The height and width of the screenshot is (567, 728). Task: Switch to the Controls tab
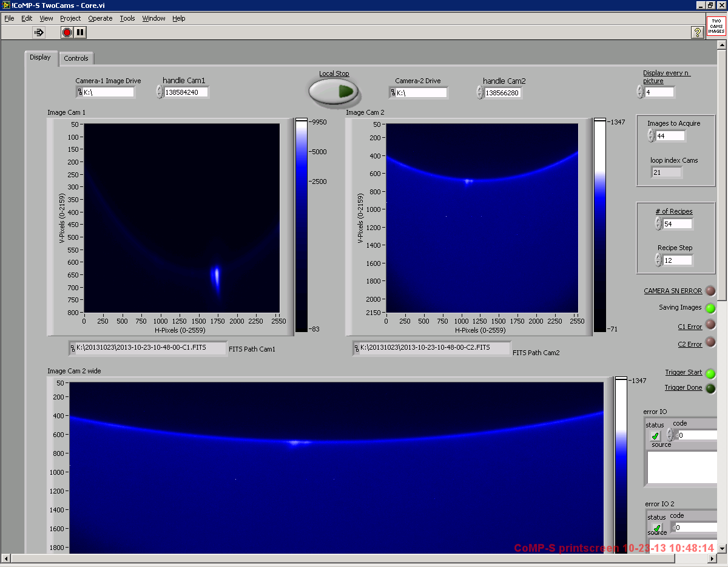click(76, 58)
